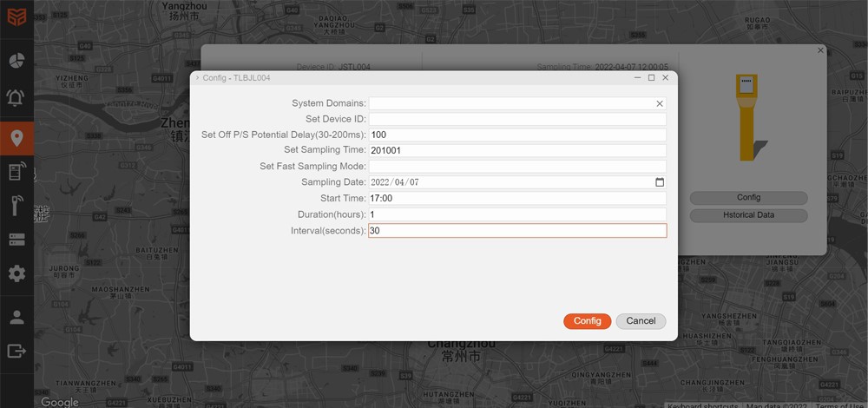Click the logout icon in sidebar

click(16, 351)
